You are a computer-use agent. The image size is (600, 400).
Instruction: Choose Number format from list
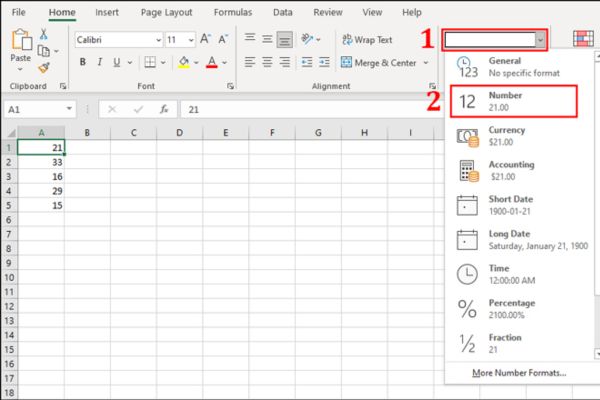513,100
